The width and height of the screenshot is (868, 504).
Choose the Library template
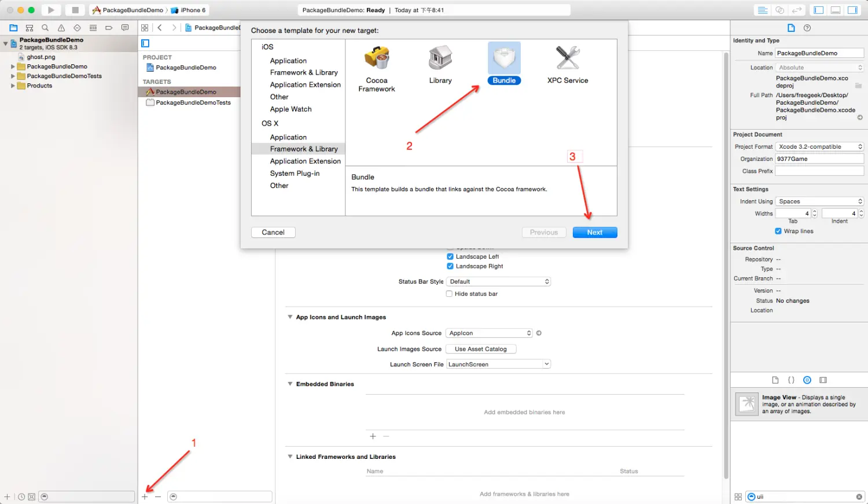[x=440, y=64]
